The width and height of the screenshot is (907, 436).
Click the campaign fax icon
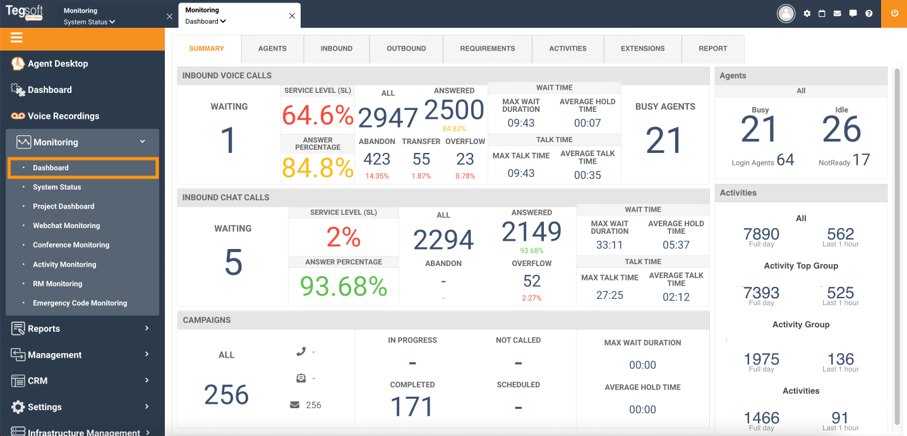(301, 378)
